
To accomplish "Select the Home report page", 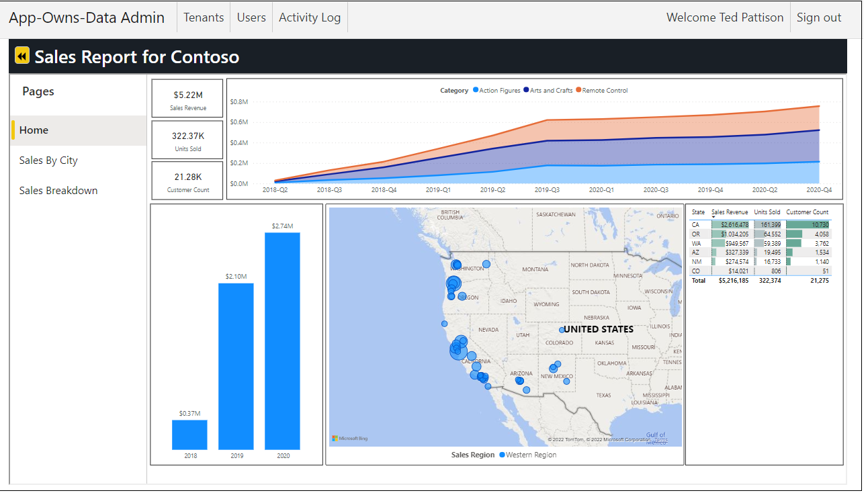I will [x=79, y=130].
